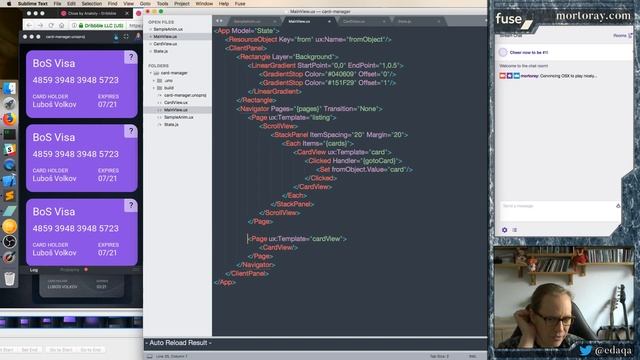Click the Set End button
Image resolution: width=640 pixels, height=360 pixels.
pos(30,350)
